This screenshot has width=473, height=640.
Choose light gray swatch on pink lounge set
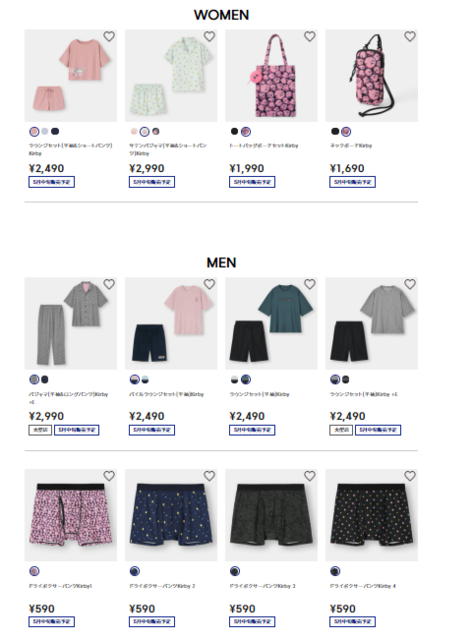pos(44,131)
